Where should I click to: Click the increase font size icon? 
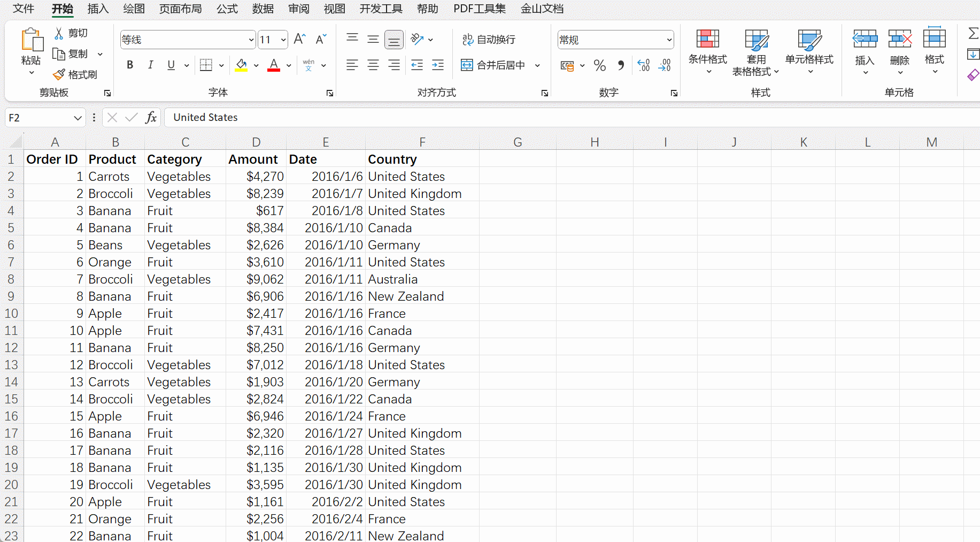[x=299, y=39]
